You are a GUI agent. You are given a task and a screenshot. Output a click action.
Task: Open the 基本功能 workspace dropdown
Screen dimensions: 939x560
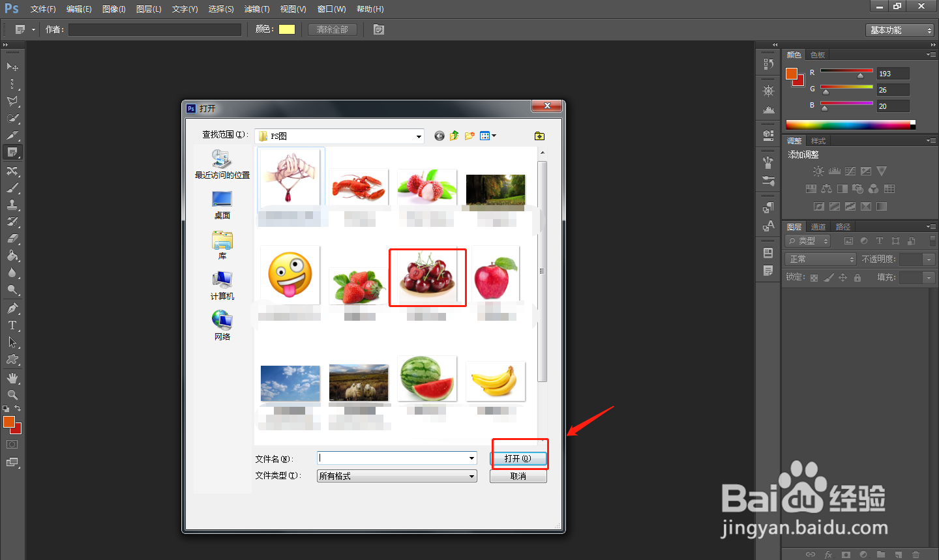coord(901,30)
